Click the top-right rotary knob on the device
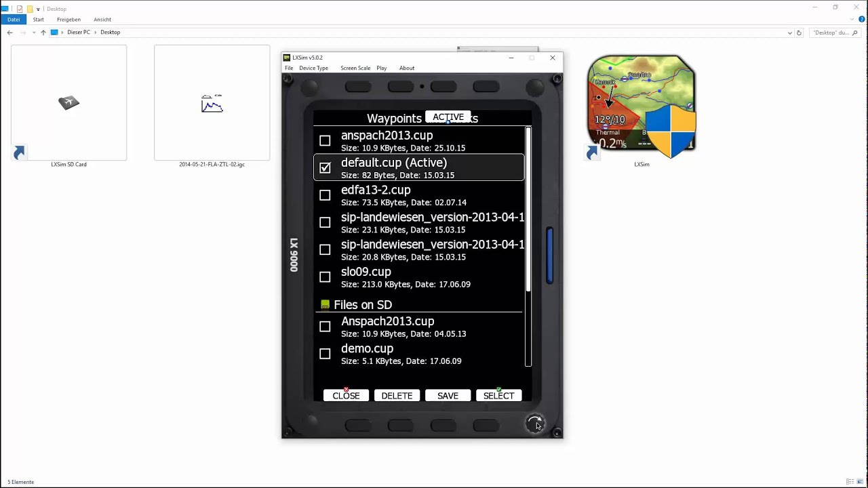Screen dimensions: 868x488 pyautogui.click(x=535, y=87)
